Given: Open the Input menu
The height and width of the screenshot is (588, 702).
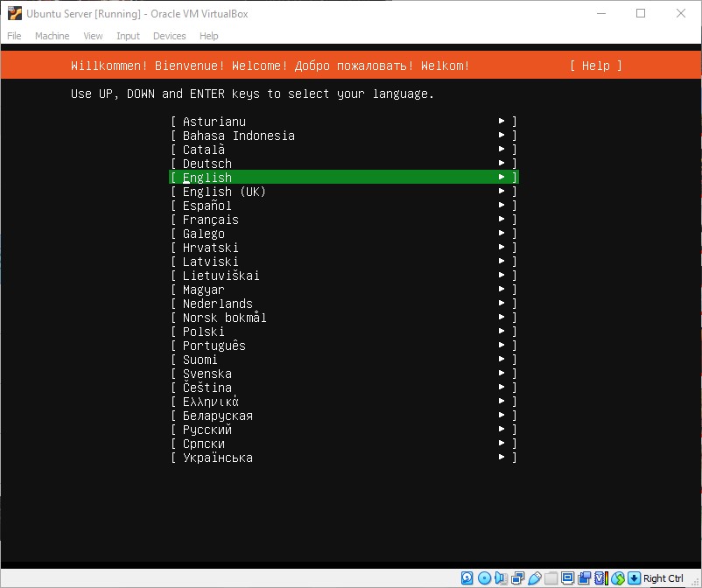Looking at the screenshot, I should tap(128, 36).
